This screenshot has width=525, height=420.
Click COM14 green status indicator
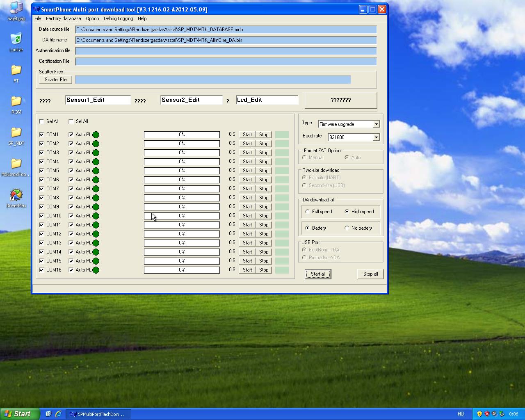coord(96,252)
